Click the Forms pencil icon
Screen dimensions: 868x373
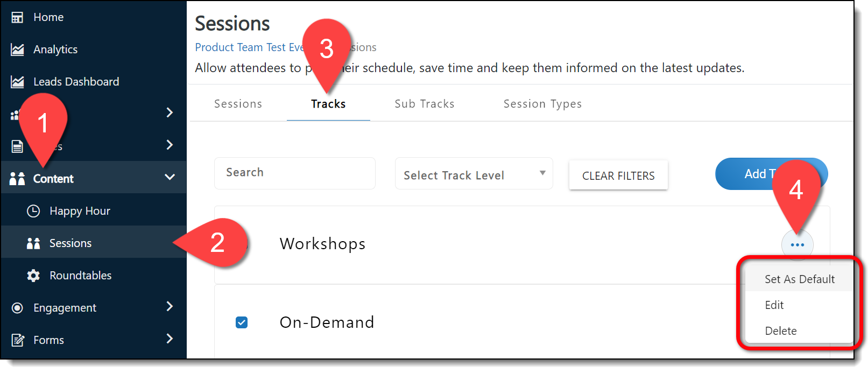coord(17,340)
